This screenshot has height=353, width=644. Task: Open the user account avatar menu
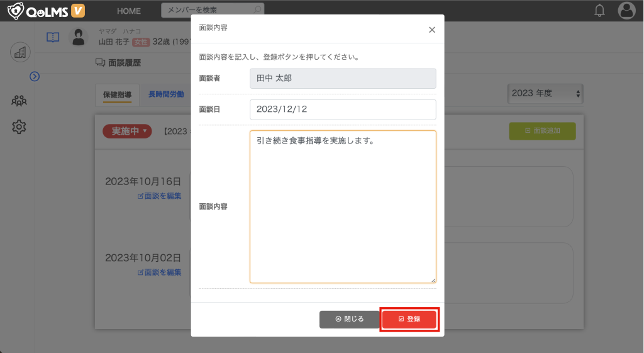[x=626, y=11]
